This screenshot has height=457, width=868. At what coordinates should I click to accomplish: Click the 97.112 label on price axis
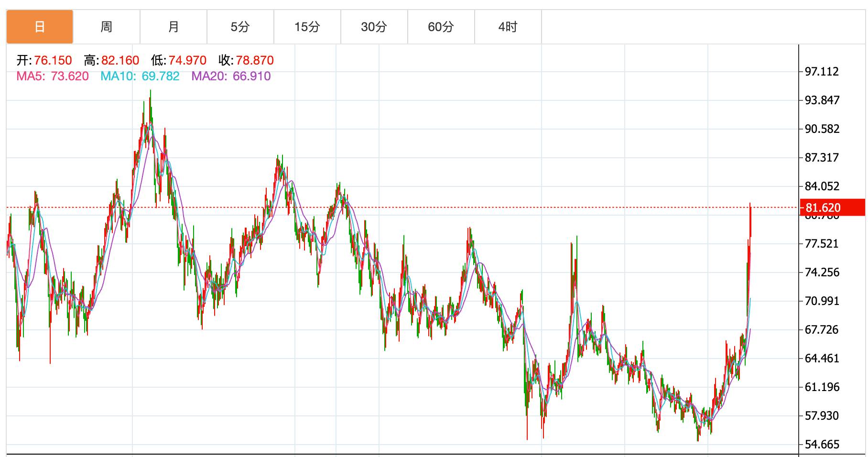point(822,72)
